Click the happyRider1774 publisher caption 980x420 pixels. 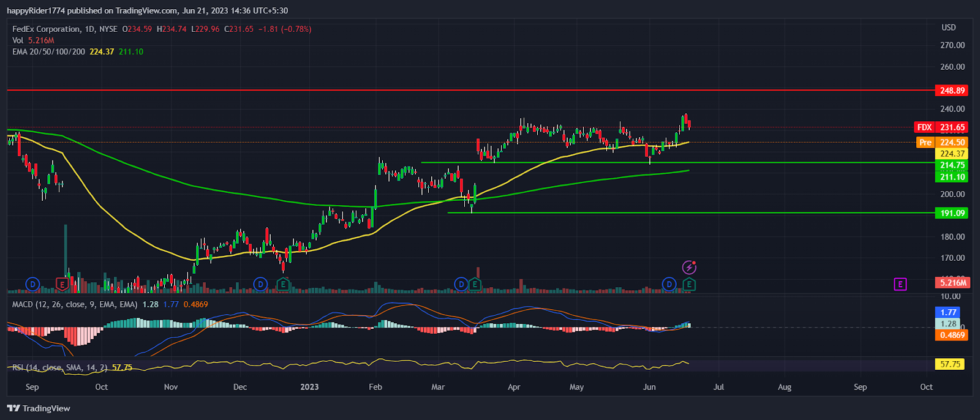click(148, 10)
